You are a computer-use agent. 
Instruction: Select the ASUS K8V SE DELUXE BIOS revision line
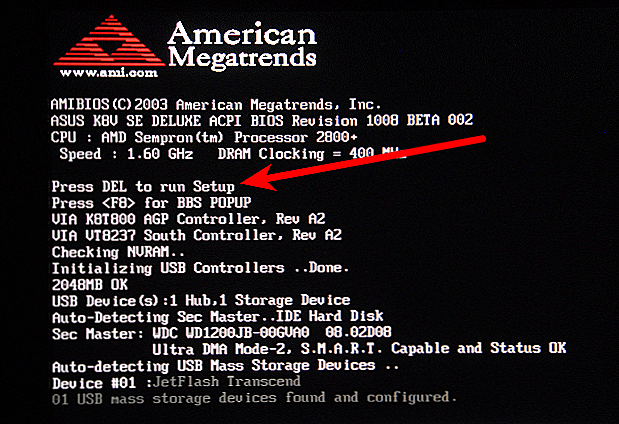click(262, 120)
